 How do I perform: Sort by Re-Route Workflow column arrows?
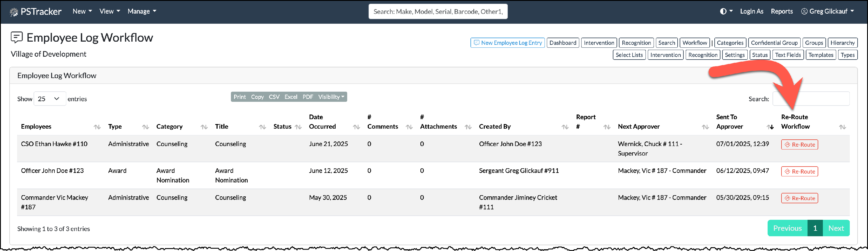pyautogui.click(x=842, y=127)
